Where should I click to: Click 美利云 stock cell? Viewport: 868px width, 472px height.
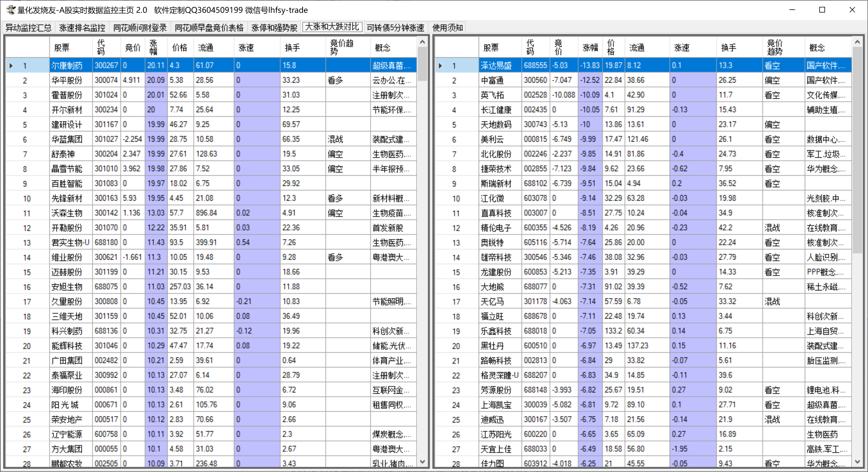coord(500,139)
